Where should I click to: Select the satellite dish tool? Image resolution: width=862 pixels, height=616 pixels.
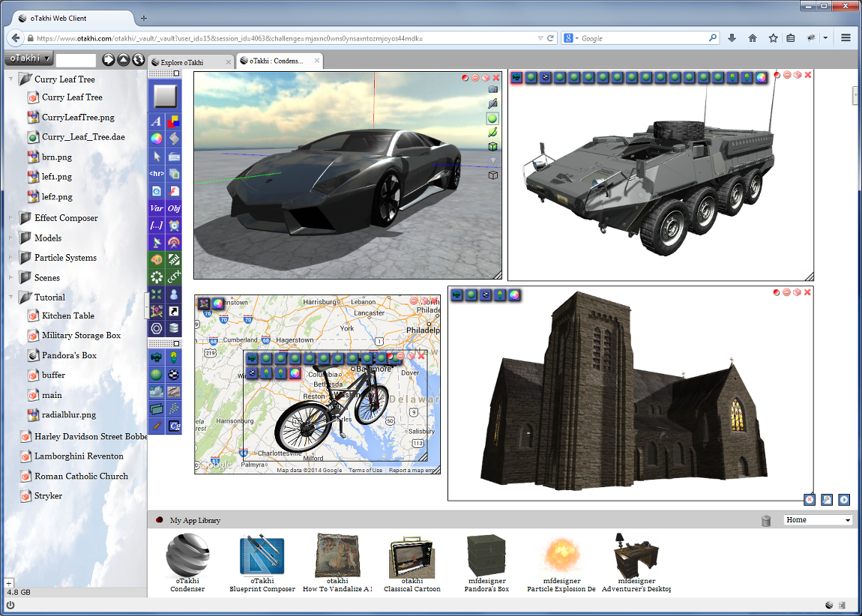[x=157, y=242]
